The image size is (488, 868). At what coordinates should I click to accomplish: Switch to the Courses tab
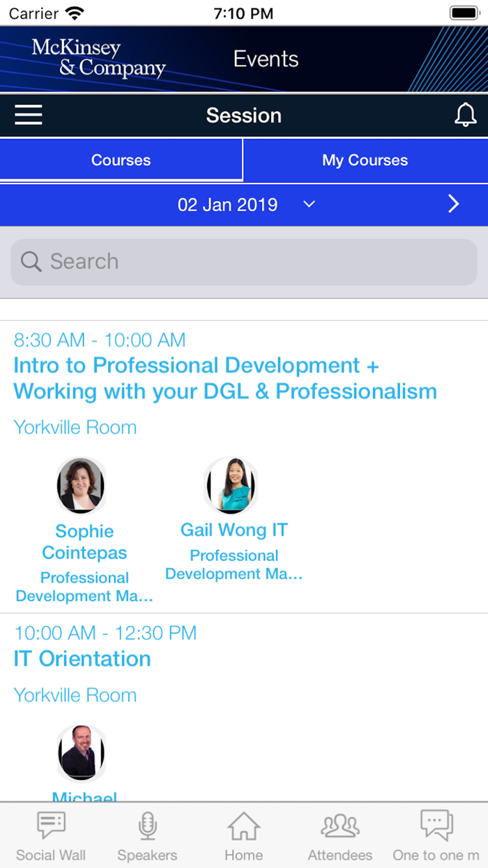121,160
